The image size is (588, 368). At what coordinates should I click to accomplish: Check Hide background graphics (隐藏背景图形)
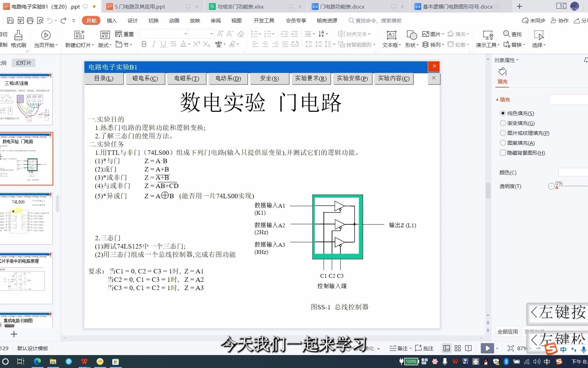click(x=503, y=153)
